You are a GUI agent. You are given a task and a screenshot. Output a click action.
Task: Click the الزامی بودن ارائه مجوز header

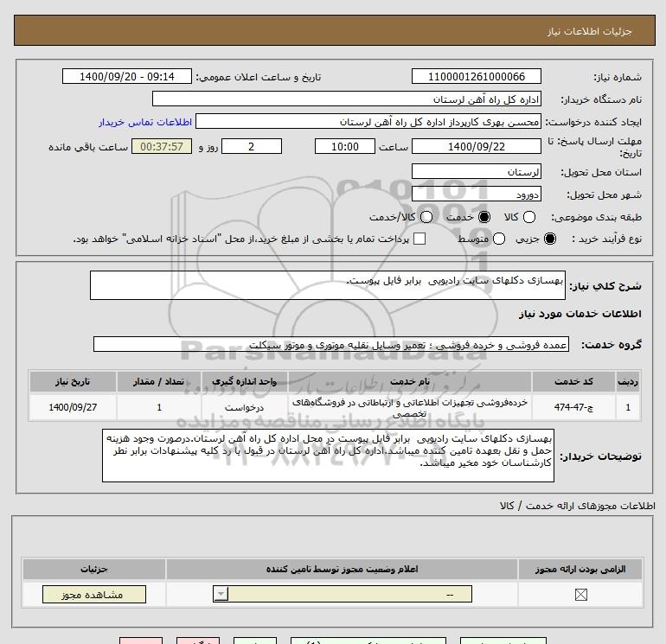(x=580, y=569)
